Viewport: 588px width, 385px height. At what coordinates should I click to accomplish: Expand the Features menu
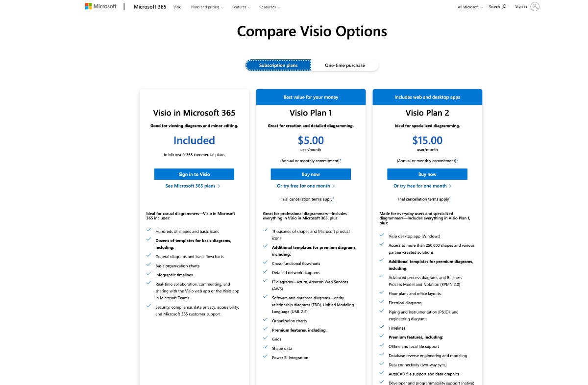[241, 7]
